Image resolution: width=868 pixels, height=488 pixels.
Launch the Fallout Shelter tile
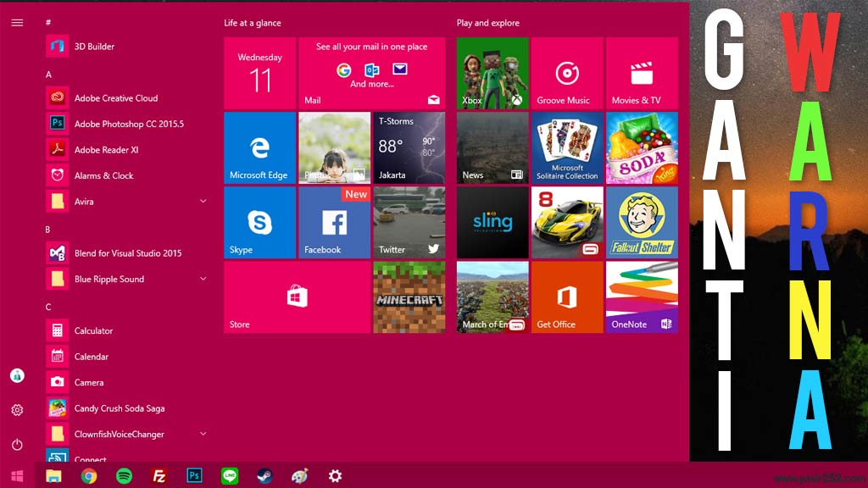pyautogui.click(x=643, y=223)
